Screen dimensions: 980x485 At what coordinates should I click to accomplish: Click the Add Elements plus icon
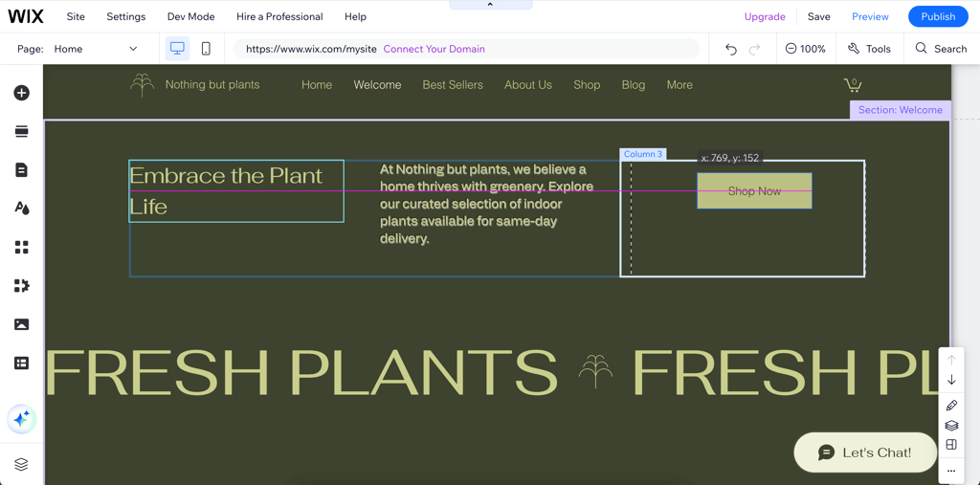pyautogui.click(x=22, y=93)
